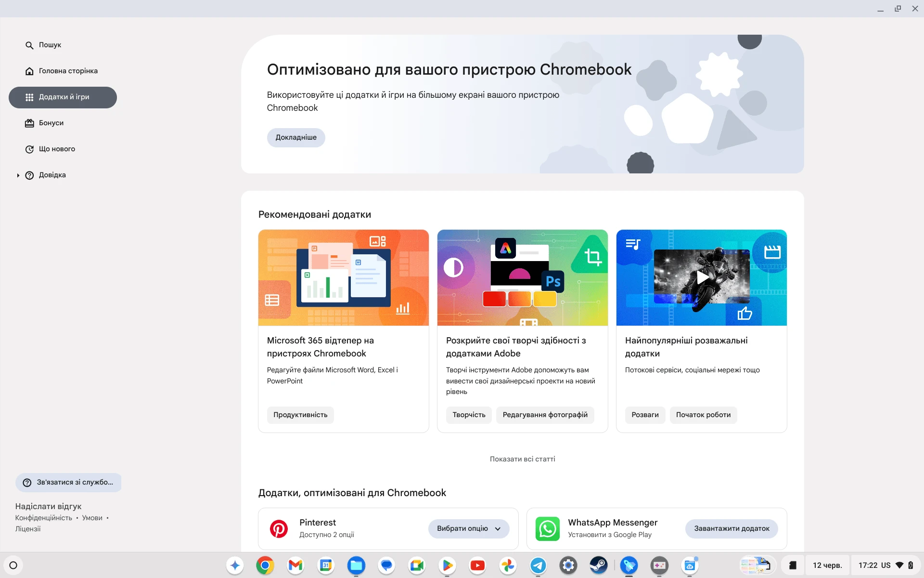
Task: Open Google Photos from the shelf
Action: (x=508, y=565)
